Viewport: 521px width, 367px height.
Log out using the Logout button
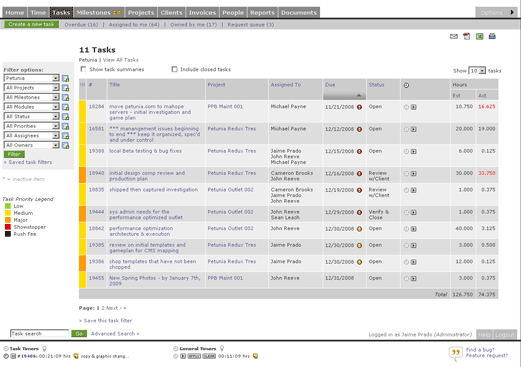[x=505, y=335]
